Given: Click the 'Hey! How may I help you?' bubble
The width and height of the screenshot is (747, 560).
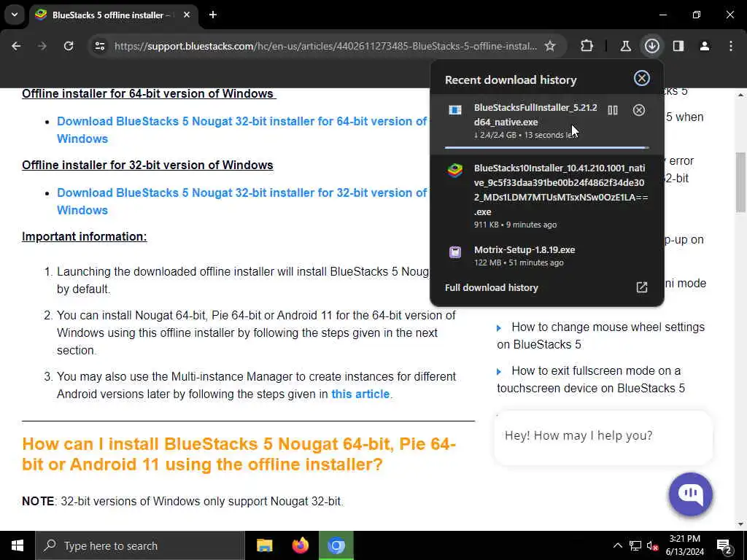Looking at the screenshot, I should click(x=603, y=437).
